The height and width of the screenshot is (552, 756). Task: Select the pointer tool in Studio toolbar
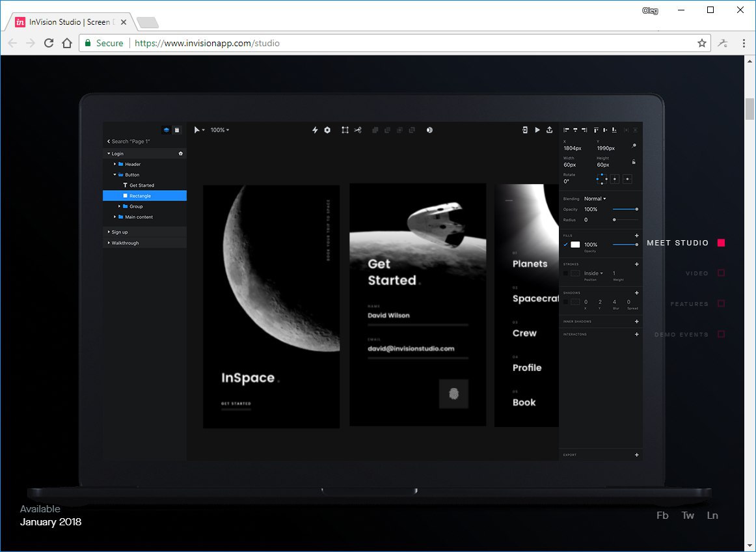pyautogui.click(x=196, y=130)
